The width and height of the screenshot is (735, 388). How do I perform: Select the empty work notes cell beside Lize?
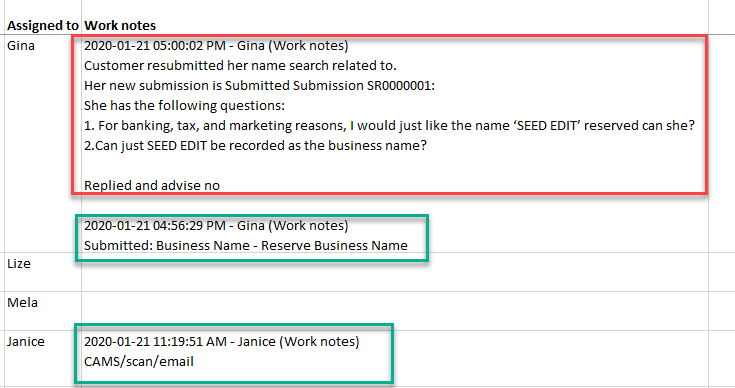[395, 272]
